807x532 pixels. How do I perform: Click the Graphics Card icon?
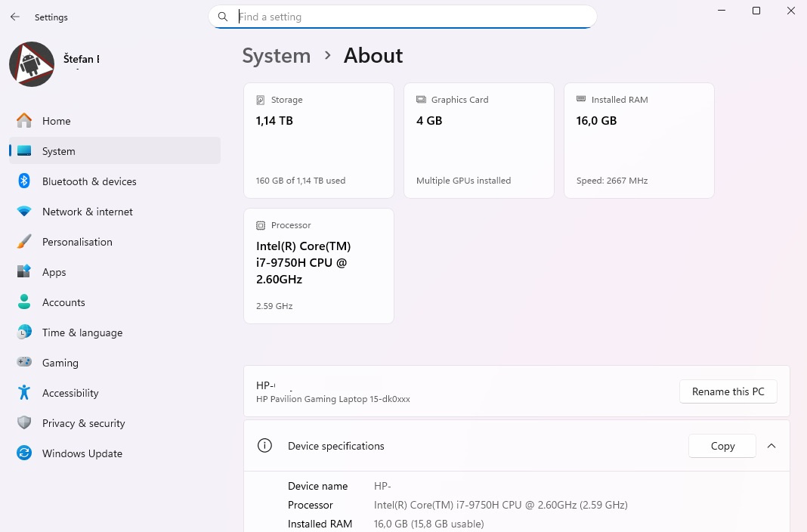point(421,99)
